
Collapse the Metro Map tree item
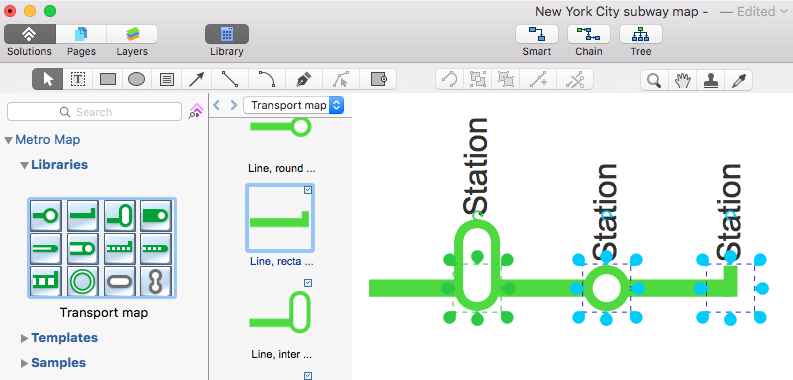(x=8, y=140)
